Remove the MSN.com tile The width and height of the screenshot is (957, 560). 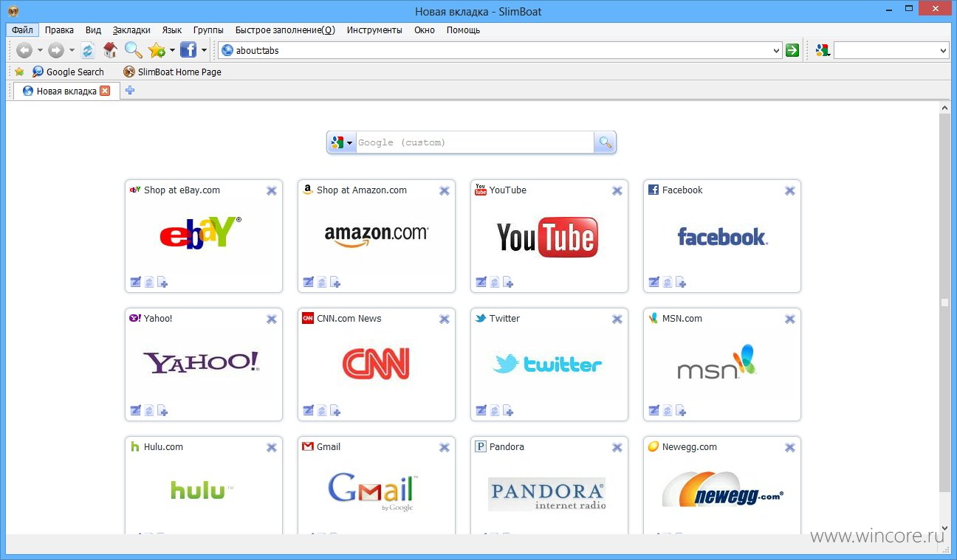pyautogui.click(x=790, y=319)
